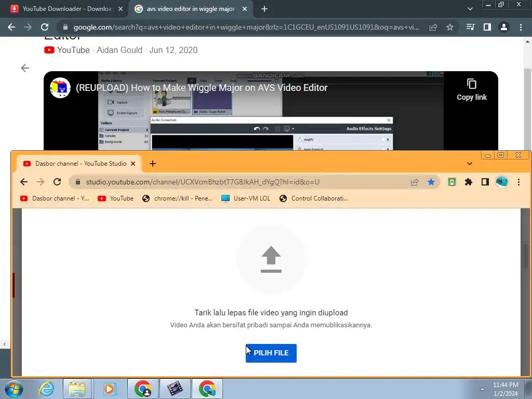Open the User-VM LOL bookmark
The image size is (532, 399).
coord(246,198)
